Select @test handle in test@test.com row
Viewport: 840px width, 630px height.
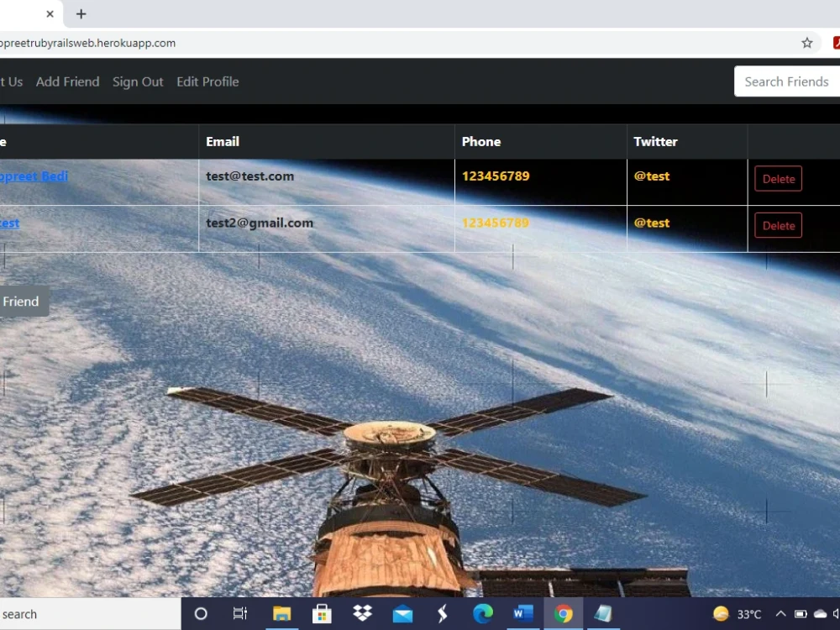click(x=652, y=176)
